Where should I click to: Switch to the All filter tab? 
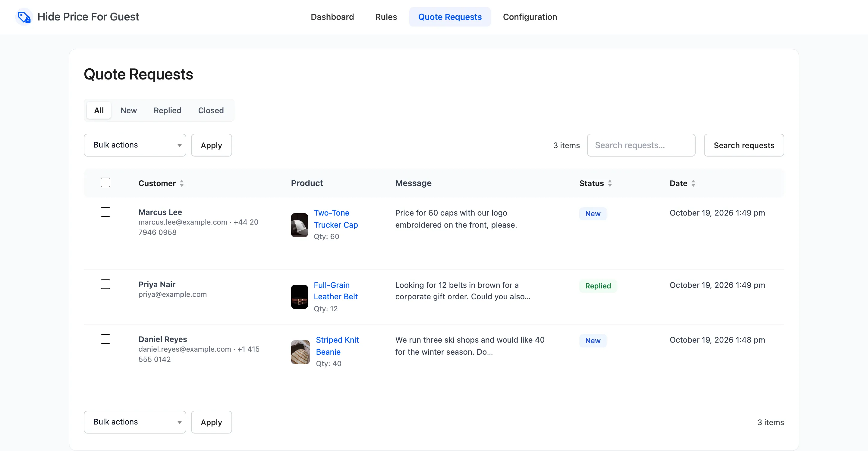click(x=99, y=110)
